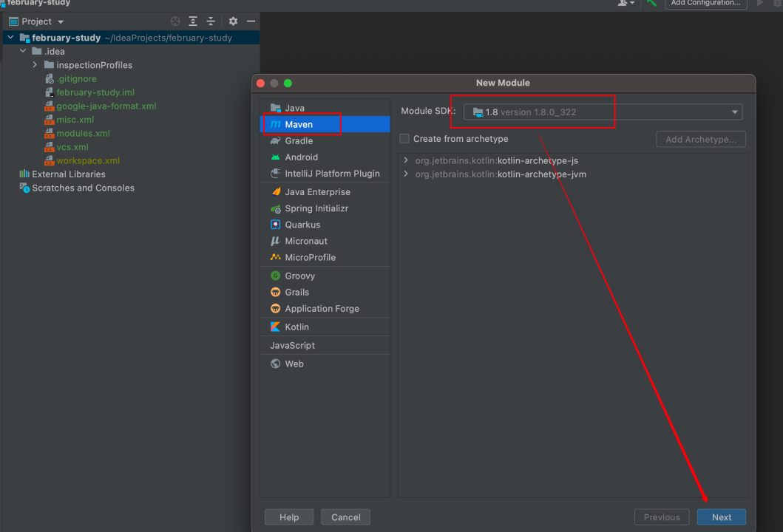Click the Scratches and Consoles icon
The height and width of the screenshot is (532, 783).
[24, 188]
